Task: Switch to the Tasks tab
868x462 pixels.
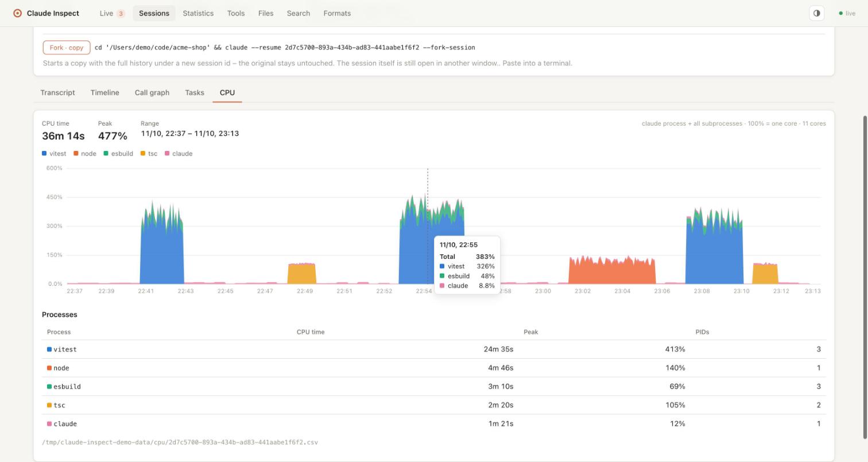Action: tap(195, 92)
